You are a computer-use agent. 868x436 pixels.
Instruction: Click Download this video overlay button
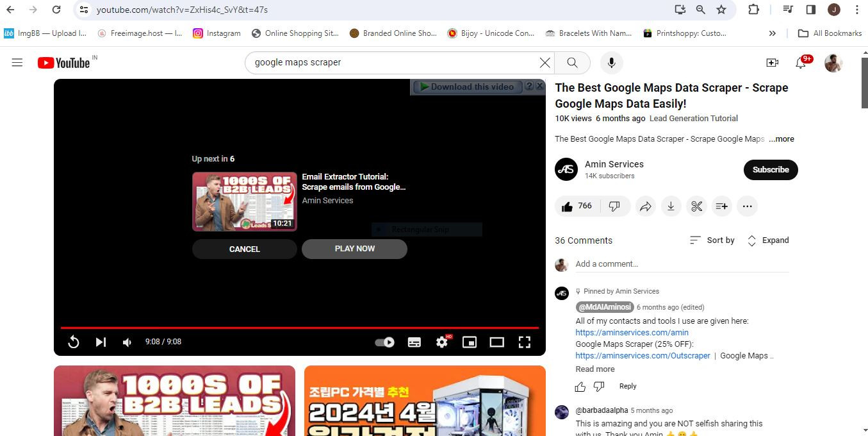tap(467, 87)
